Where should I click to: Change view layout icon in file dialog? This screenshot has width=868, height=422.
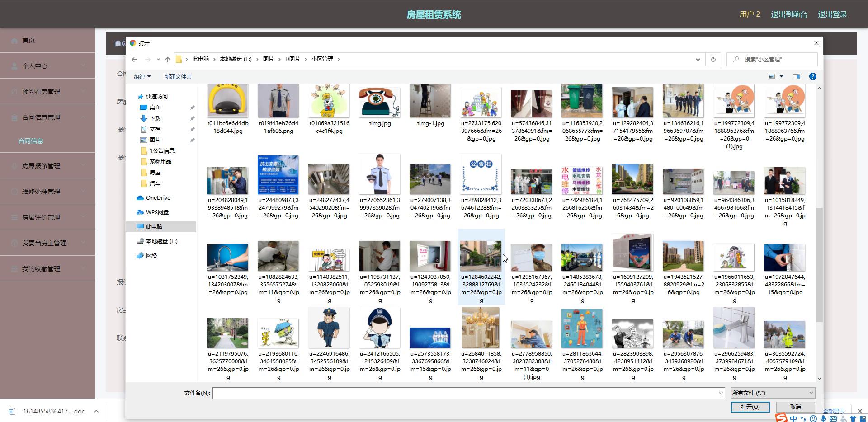[x=772, y=76]
